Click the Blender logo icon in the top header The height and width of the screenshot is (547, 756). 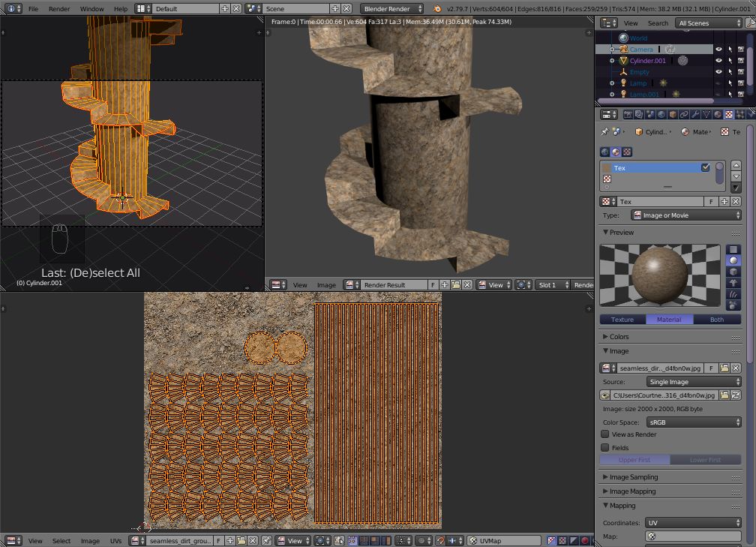[x=437, y=8]
